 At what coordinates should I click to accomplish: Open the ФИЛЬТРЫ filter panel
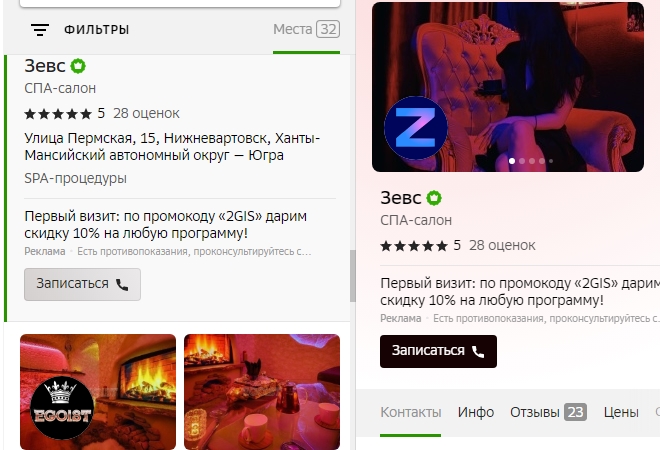click(96, 30)
